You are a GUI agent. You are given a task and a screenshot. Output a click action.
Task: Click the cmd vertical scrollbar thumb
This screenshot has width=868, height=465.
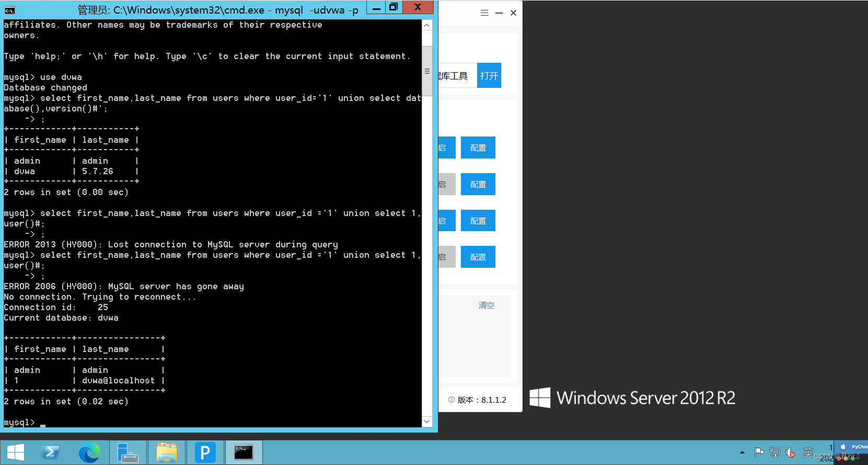(427, 71)
